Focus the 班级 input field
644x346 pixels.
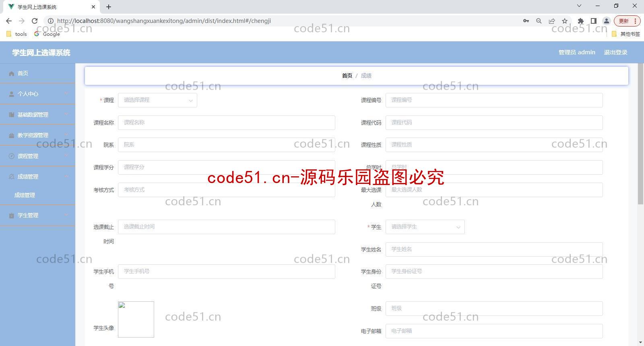(x=494, y=309)
